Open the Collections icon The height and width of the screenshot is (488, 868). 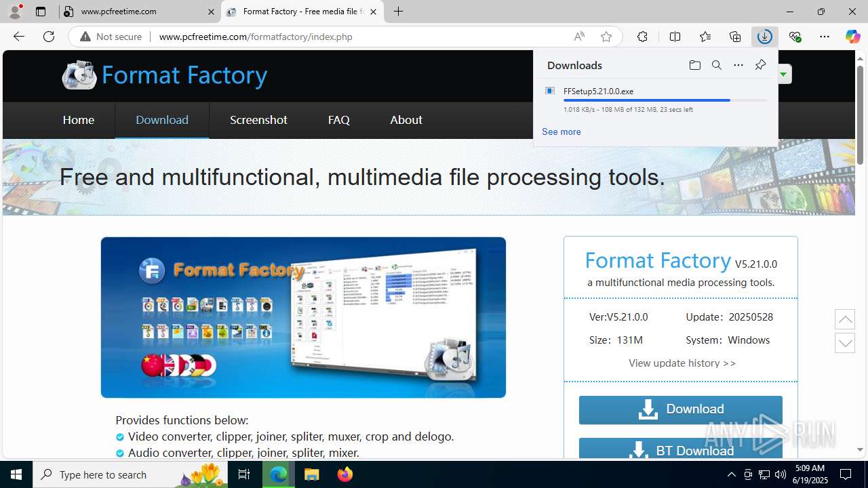tap(735, 37)
